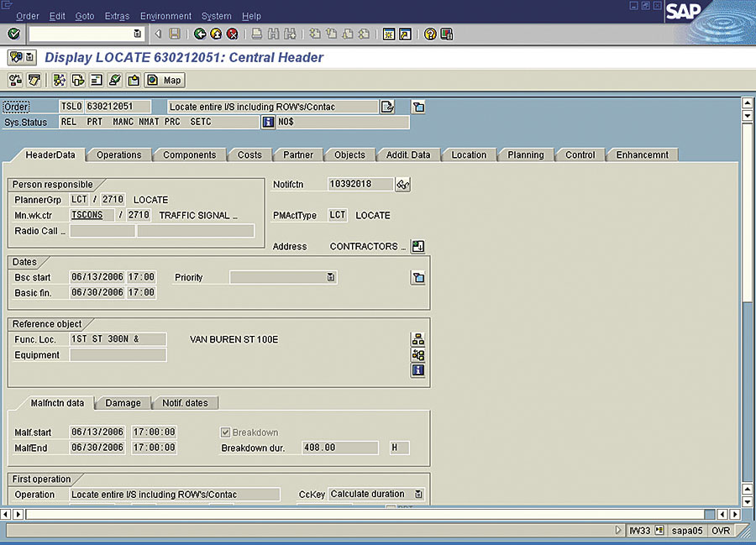
Task: Display notification 10392018 via glasses icon
Action: pos(402,184)
